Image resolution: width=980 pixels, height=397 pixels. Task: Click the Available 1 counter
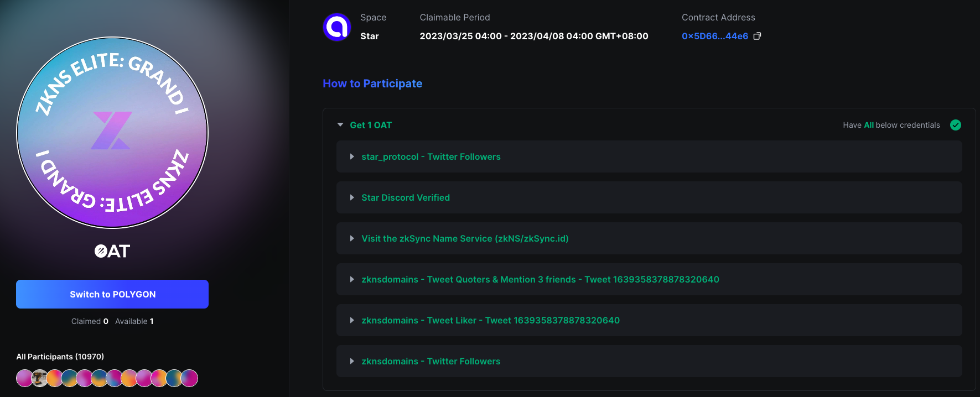[134, 321]
